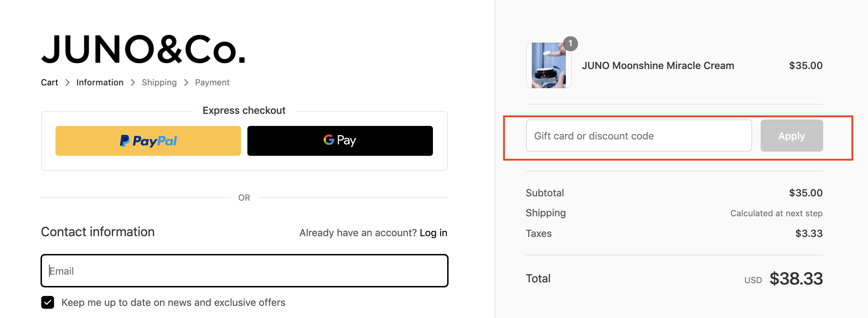Click chevron arrow after Shipping breadcrumb
This screenshot has height=318, width=868.
coord(186,83)
